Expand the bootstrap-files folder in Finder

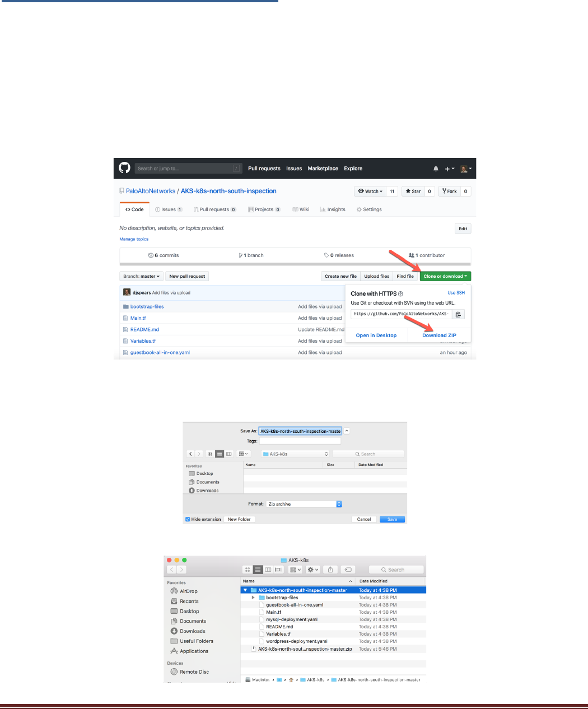point(253,598)
